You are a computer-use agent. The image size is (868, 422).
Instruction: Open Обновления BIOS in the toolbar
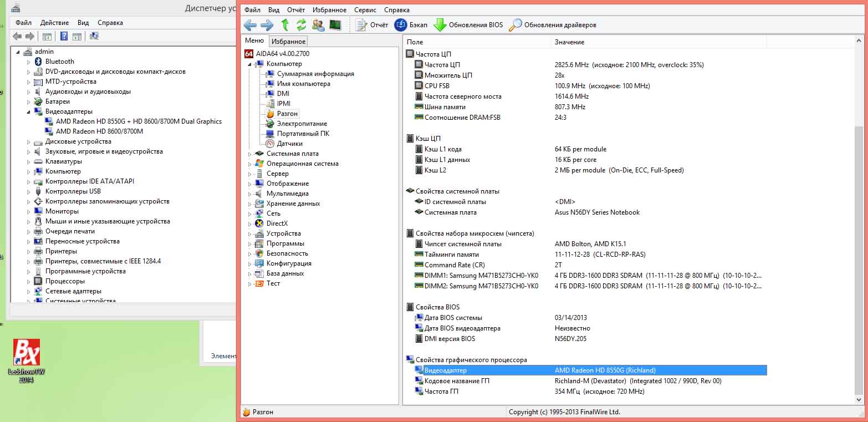click(x=468, y=25)
